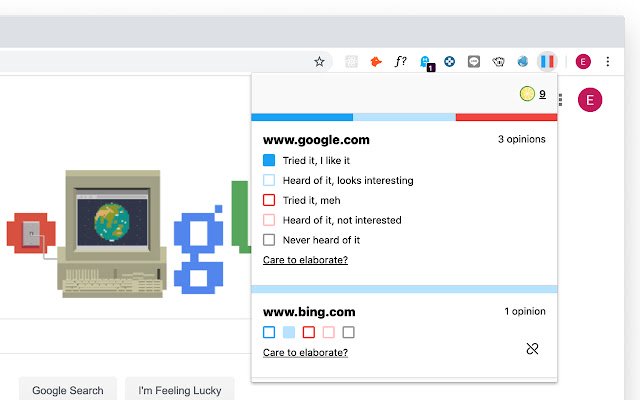Viewport: 640px width, 400px height.
Task: Click the www.google.com heading
Action: pos(316,140)
